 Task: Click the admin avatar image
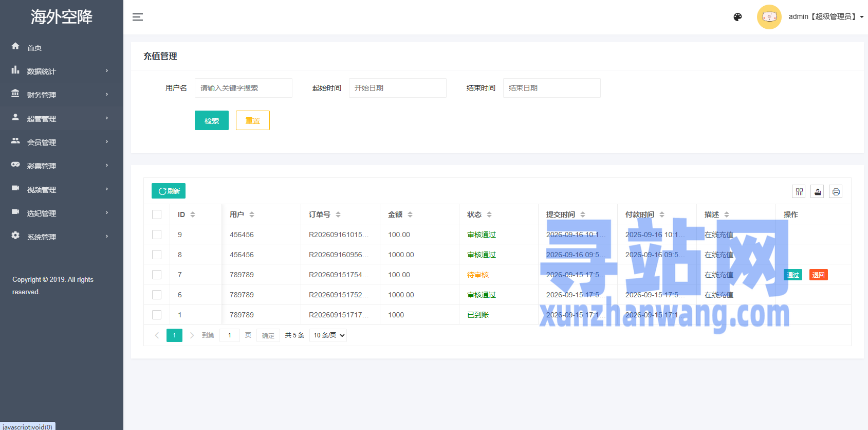click(x=769, y=17)
